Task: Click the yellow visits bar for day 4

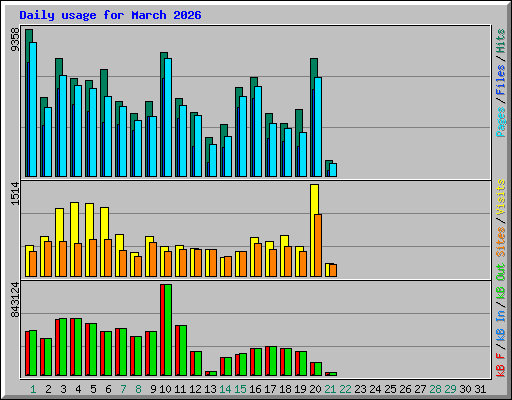Action: pos(74,239)
